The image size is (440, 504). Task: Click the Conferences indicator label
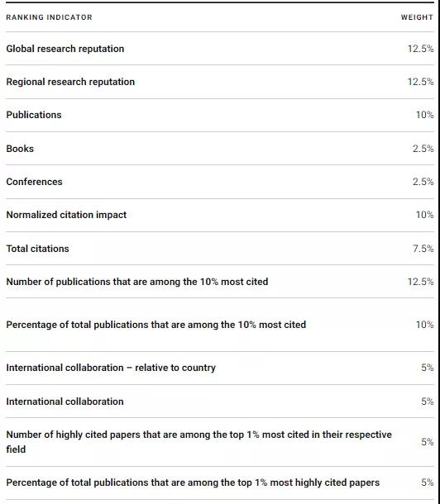point(34,182)
